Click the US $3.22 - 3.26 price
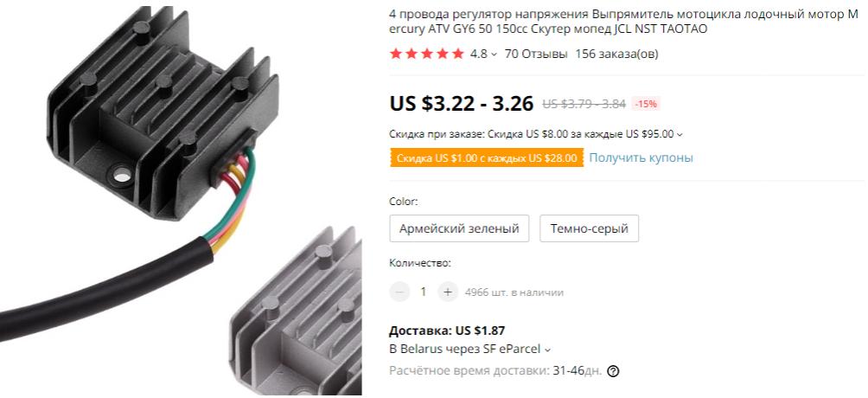 462,103
